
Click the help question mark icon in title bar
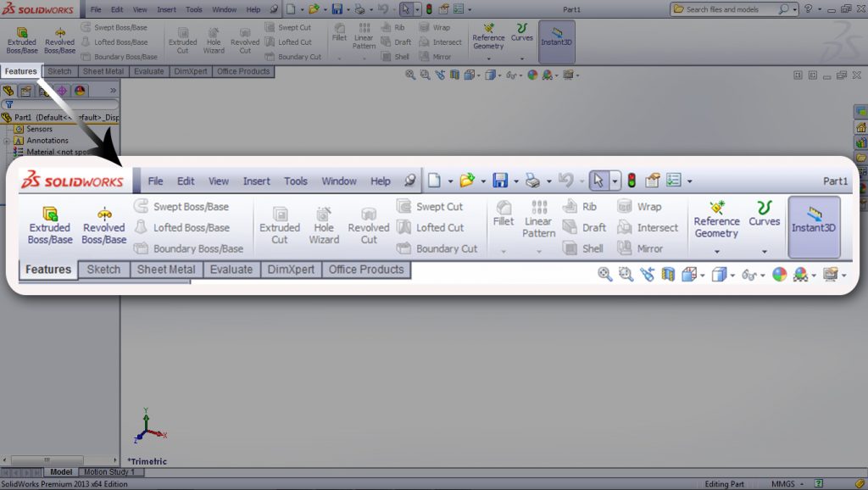pos(808,8)
